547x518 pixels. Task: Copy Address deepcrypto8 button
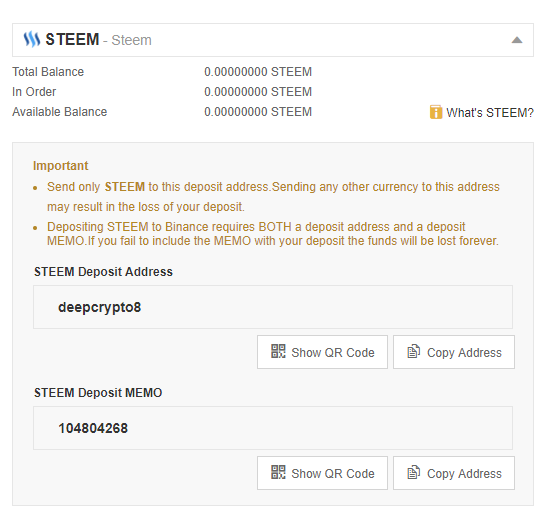[454, 352]
